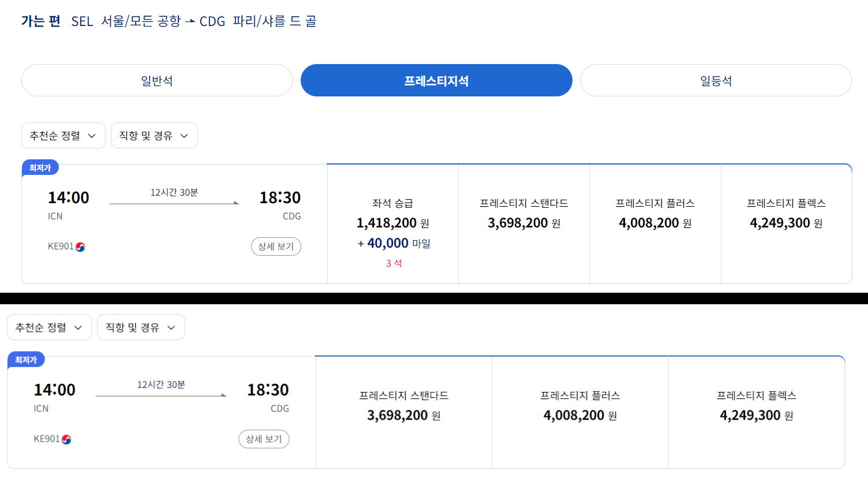Switch to the 일반석 cabin tab
This screenshot has width=868, height=478.
pyautogui.click(x=157, y=80)
